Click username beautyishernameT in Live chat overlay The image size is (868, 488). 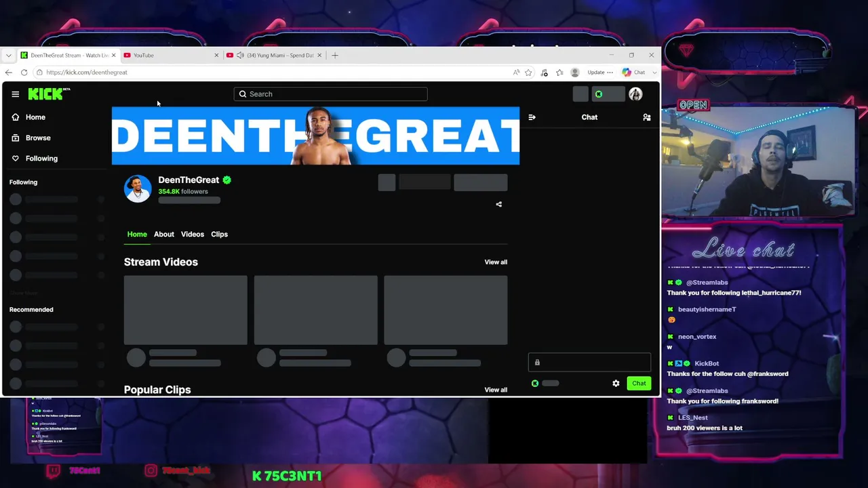click(707, 310)
